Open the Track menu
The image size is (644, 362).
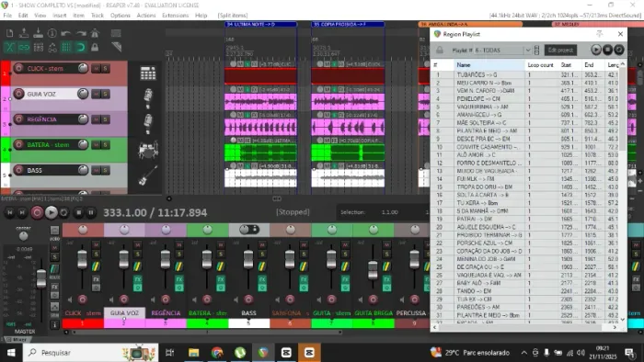pos(98,16)
